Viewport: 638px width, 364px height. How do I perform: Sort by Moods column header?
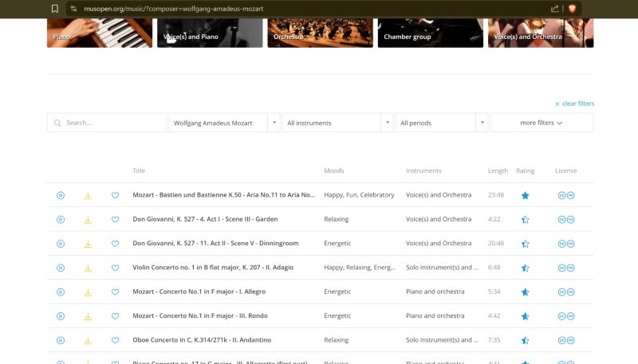pos(334,170)
